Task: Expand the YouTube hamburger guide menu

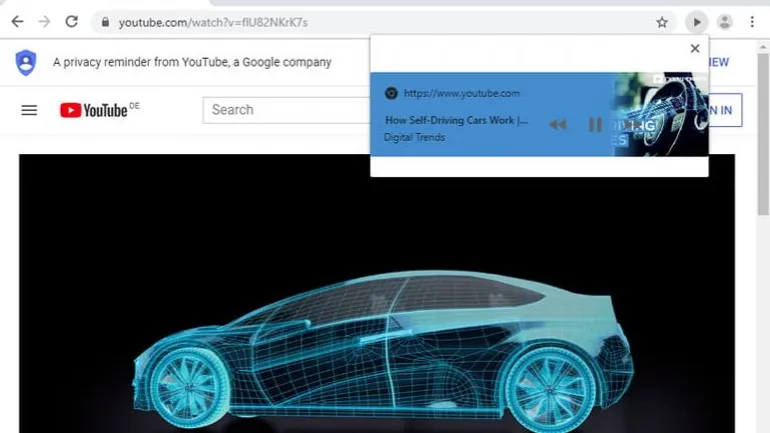Action: (29, 110)
